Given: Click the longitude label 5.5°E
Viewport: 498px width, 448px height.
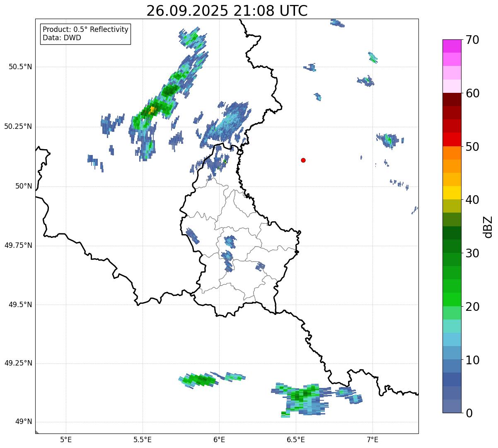Looking at the screenshot, I should coord(143,439).
